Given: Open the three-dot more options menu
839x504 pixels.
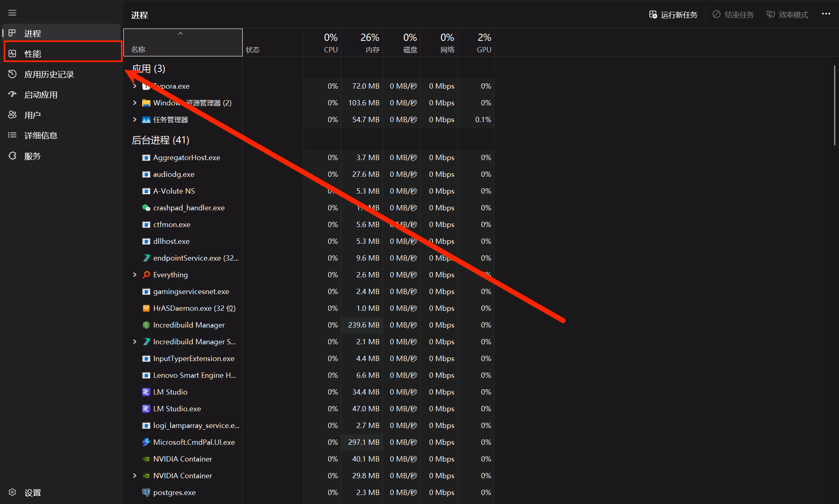Looking at the screenshot, I should coord(826,13).
